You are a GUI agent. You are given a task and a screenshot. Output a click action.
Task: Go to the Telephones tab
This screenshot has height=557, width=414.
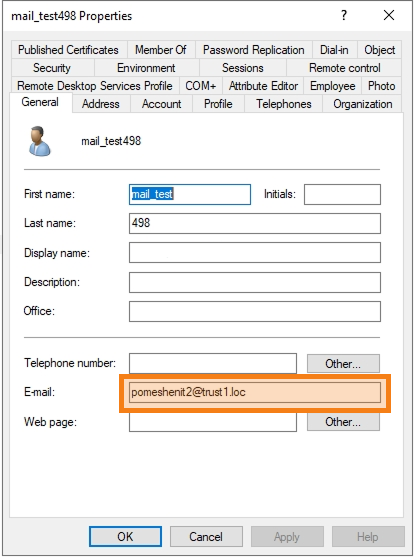(284, 104)
